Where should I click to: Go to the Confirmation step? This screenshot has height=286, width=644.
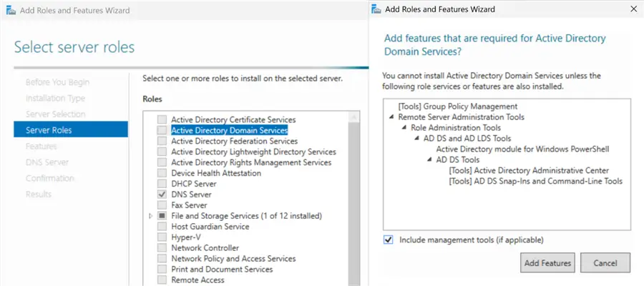click(x=49, y=178)
